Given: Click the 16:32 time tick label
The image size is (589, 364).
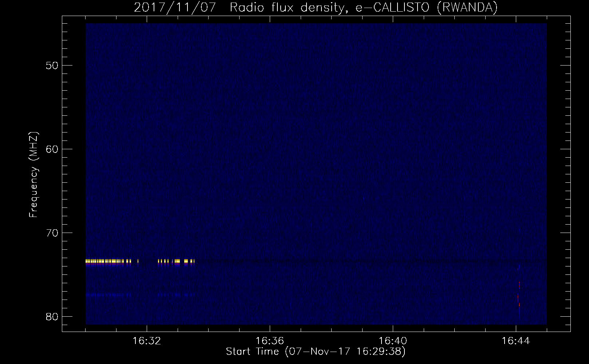Looking at the screenshot, I should 147,341.
